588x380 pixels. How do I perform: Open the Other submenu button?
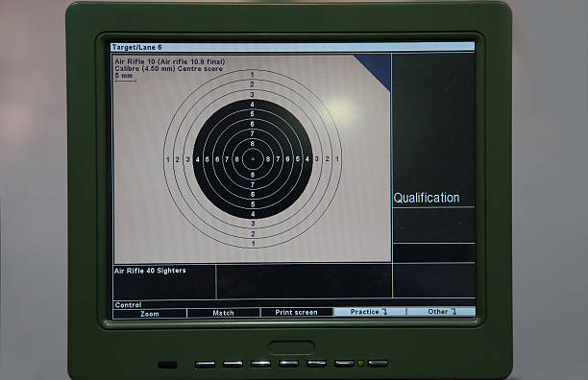coord(441,311)
